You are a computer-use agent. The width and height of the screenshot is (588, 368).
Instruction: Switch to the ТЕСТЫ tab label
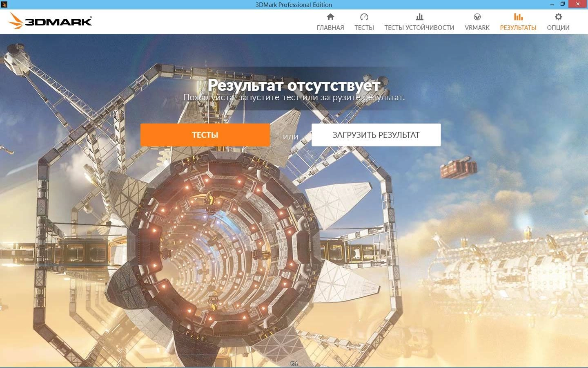pyautogui.click(x=364, y=27)
